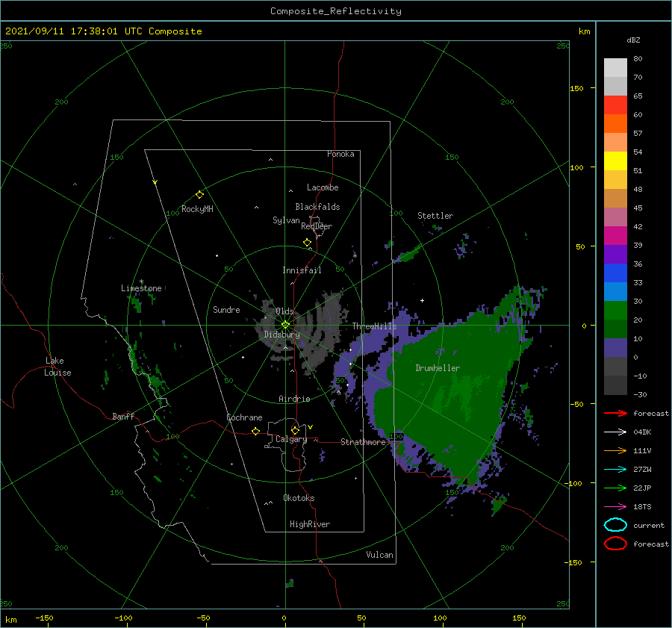Click the yellow diamond marker near RockyMH
The image size is (672, 628).
point(199,195)
